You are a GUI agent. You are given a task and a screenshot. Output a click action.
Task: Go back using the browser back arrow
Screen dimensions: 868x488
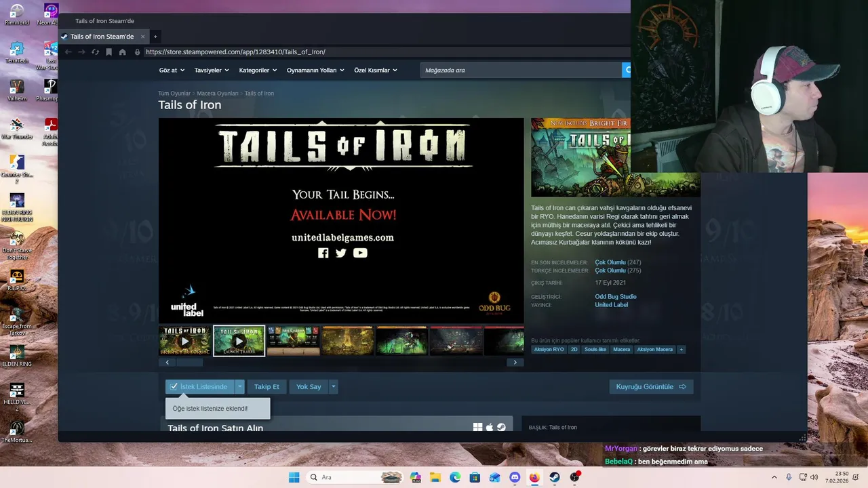coord(68,52)
